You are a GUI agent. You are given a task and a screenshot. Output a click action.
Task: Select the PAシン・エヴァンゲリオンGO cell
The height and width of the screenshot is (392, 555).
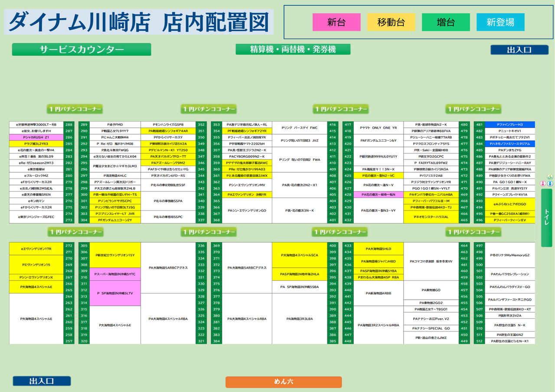click(x=247, y=211)
